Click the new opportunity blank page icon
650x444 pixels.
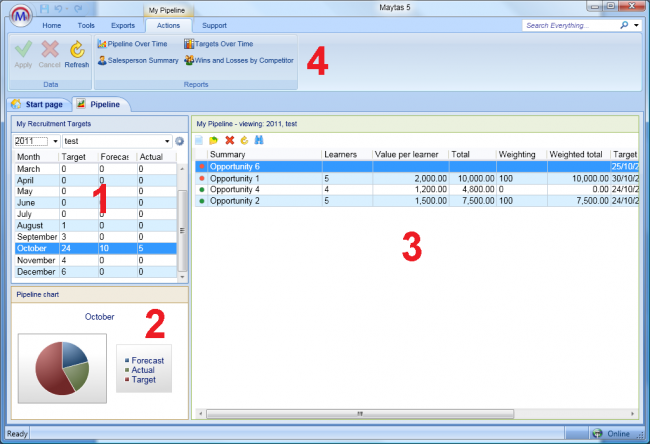[x=199, y=140]
